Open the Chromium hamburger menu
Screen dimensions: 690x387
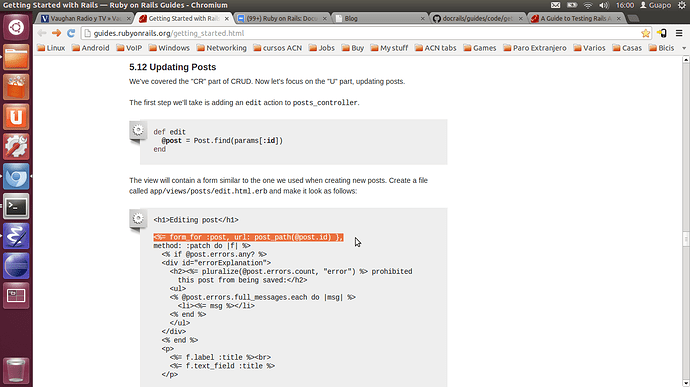pos(679,33)
